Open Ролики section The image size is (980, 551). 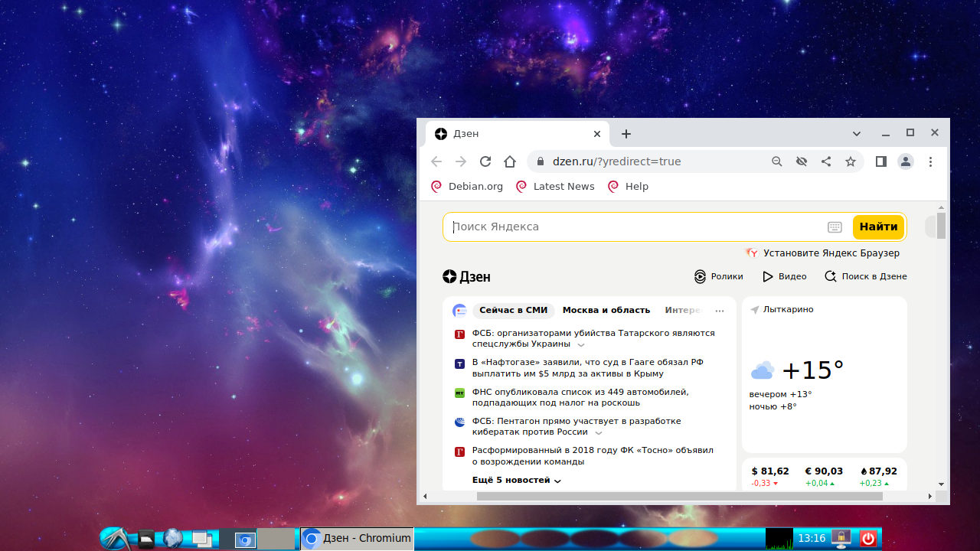(x=718, y=276)
